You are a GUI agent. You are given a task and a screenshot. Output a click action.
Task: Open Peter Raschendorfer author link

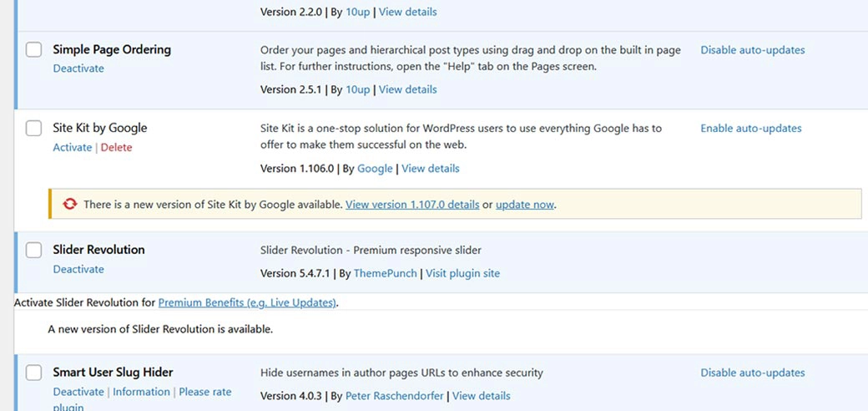[x=395, y=395]
